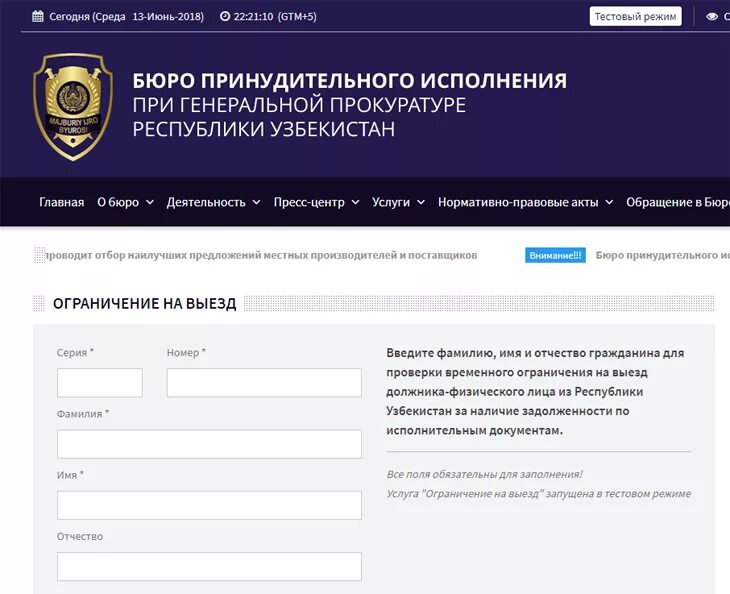The height and width of the screenshot is (594, 730).
Task: Click the Серия field label
Action: (75, 352)
